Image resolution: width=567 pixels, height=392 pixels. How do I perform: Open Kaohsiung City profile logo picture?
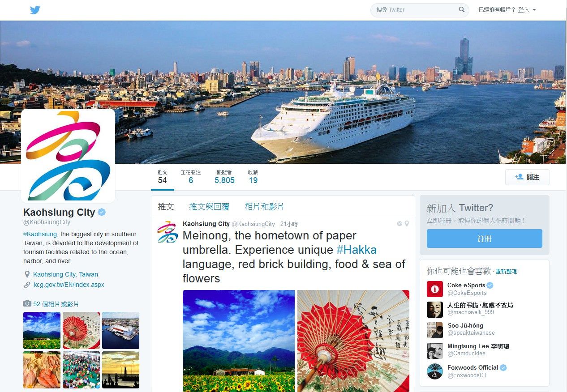point(68,155)
